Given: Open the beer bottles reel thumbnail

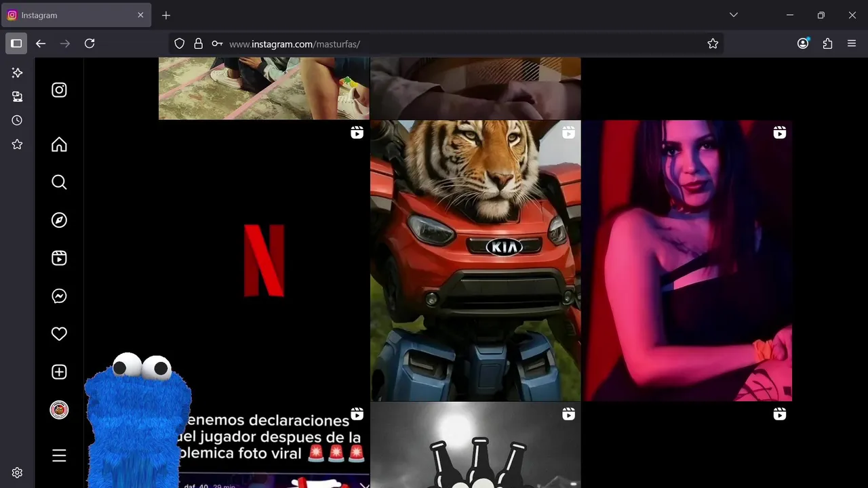Looking at the screenshot, I should coord(475,445).
